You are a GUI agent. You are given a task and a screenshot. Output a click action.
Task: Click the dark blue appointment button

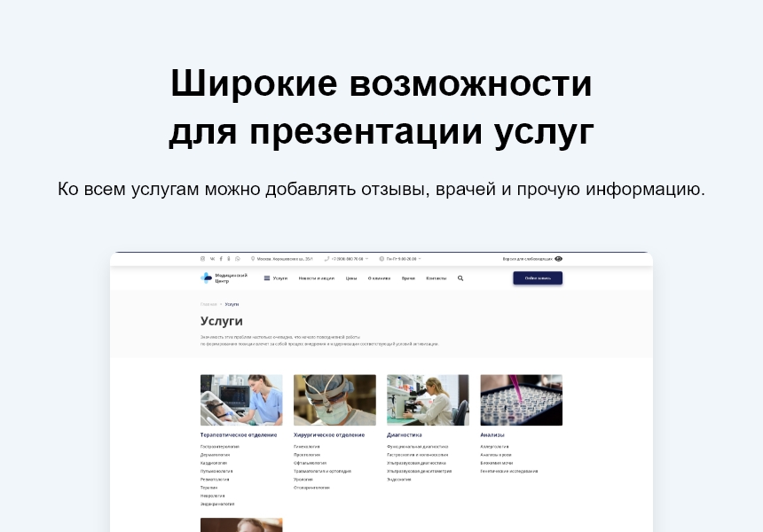click(x=538, y=278)
